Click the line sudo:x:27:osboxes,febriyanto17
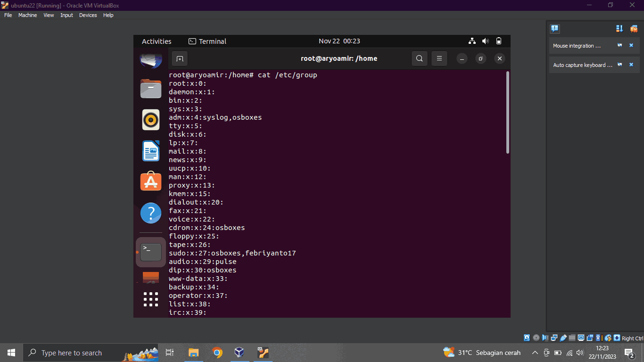The height and width of the screenshot is (362, 644). 232,253
